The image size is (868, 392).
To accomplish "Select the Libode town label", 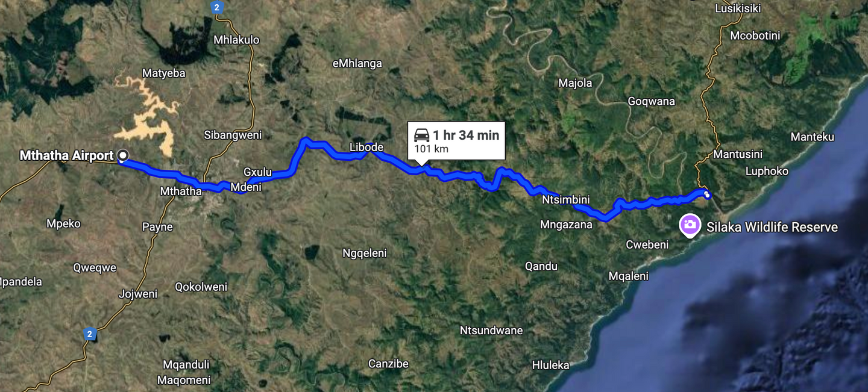I will [x=366, y=148].
